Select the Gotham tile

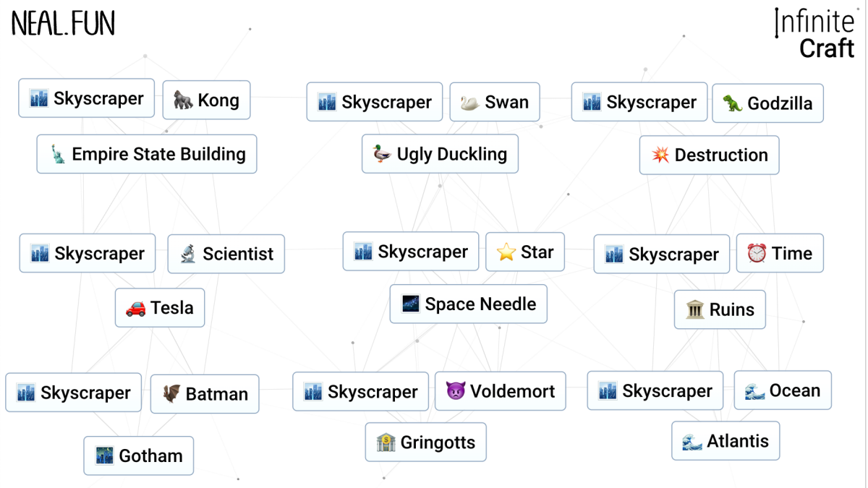[x=138, y=455]
